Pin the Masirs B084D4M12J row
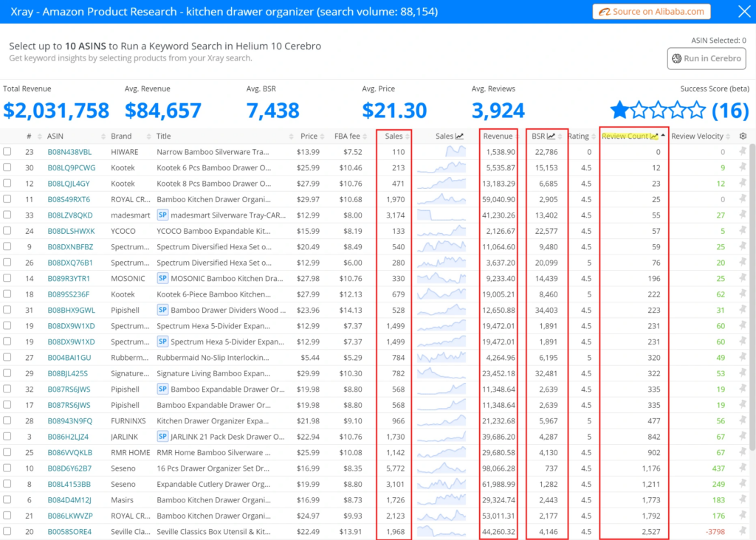756x540 pixels. point(743,499)
